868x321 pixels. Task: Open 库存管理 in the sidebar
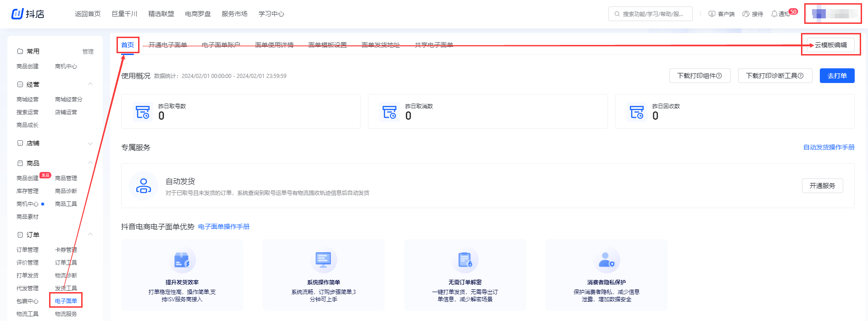point(28,191)
